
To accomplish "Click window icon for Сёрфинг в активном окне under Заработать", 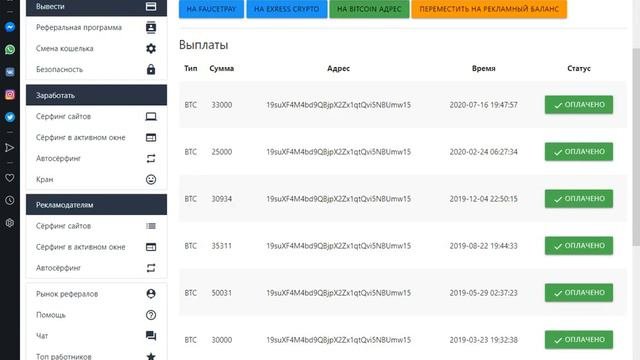I will pos(151,138).
